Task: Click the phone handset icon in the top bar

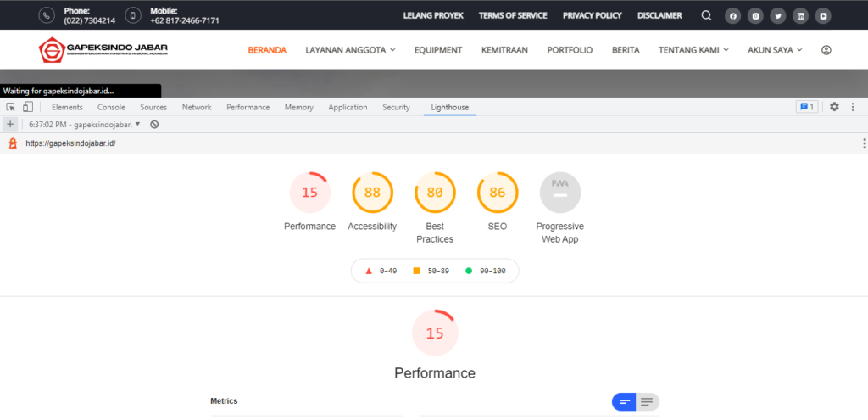Action: pyautogui.click(x=47, y=15)
